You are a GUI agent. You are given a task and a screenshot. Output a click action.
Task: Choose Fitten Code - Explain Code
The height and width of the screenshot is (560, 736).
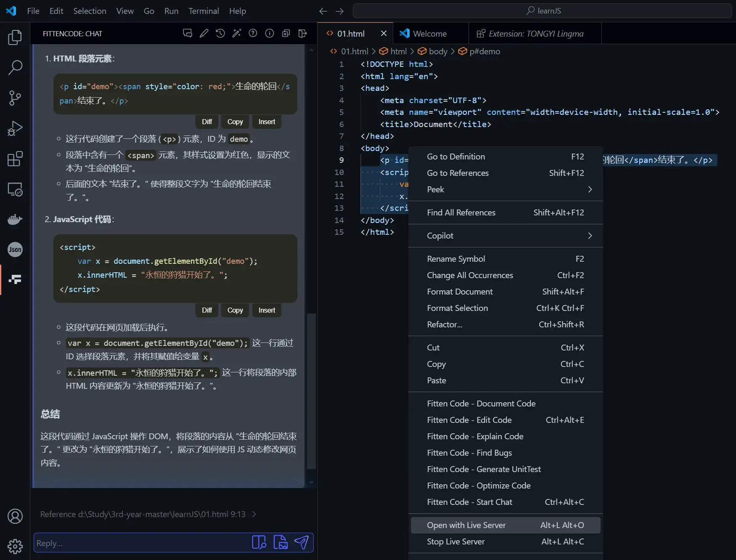tap(506, 436)
